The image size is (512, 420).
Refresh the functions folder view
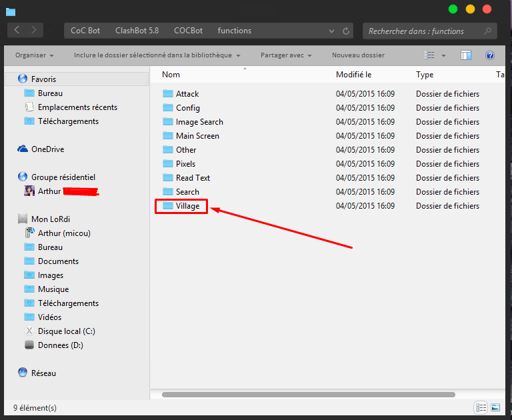click(x=346, y=31)
